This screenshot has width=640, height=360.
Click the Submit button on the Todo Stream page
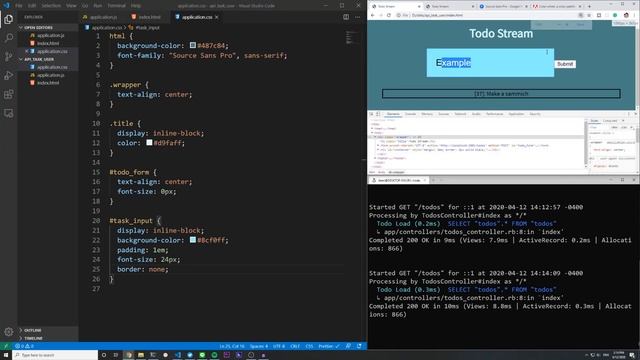pos(565,64)
